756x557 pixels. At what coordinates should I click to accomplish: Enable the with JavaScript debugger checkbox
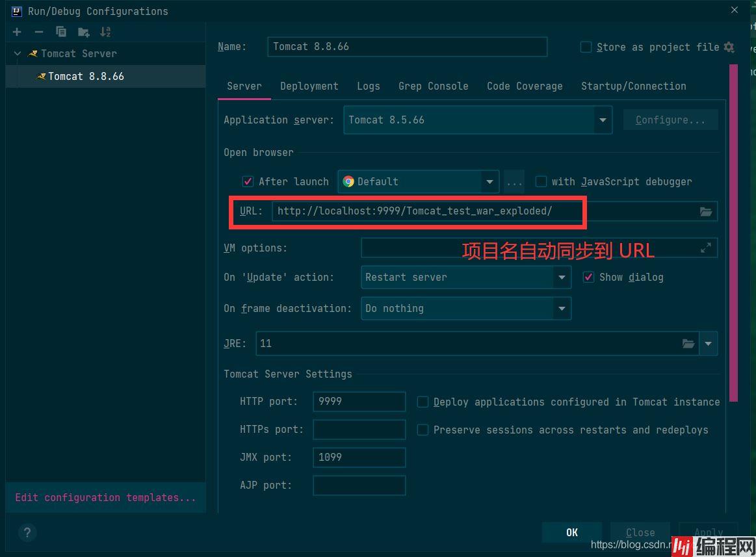[x=541, y=181]
